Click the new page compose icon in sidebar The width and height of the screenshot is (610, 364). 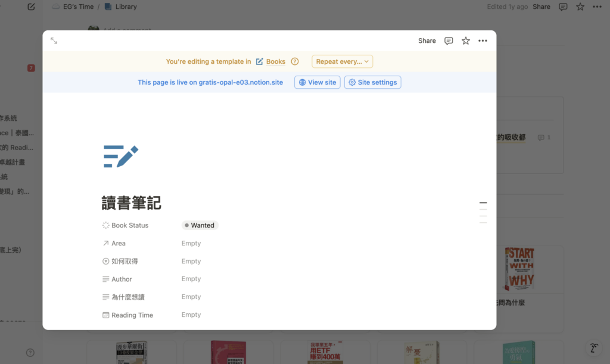pyautogui.click(x=31, y=7)
